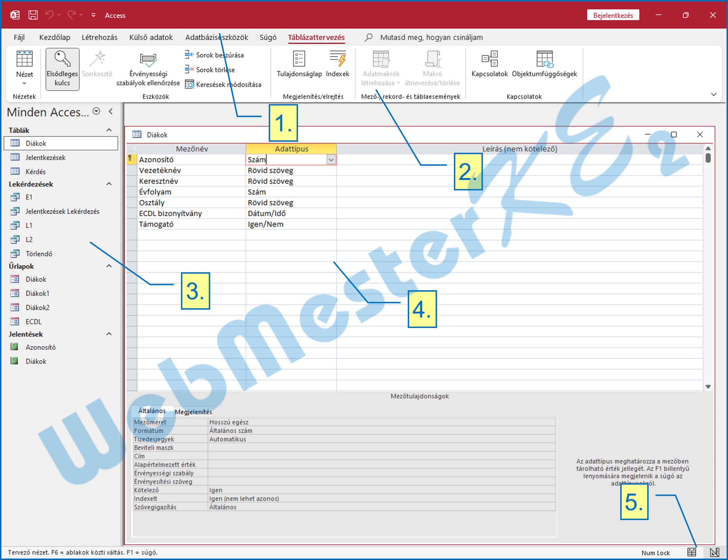Switch to Datasheet view via status bar icon
The image size is (728, 560).
click(x=692, y=552)
